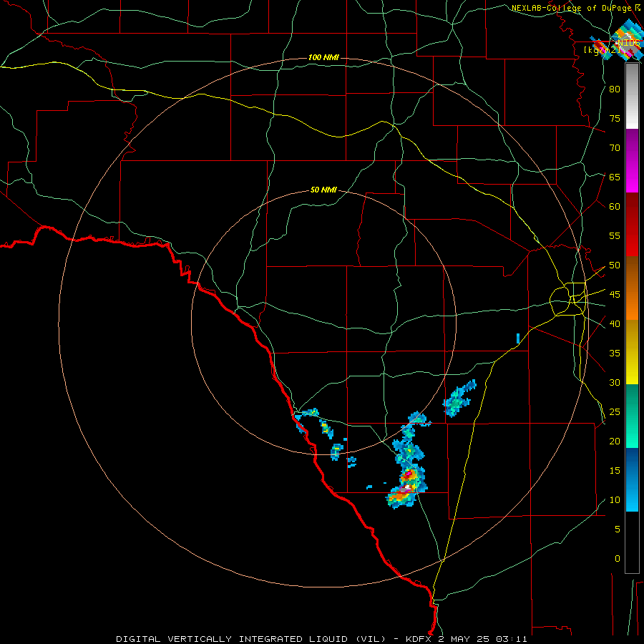
Task: Click the [kg/m2] units label
Action: (x=601, y=49)
